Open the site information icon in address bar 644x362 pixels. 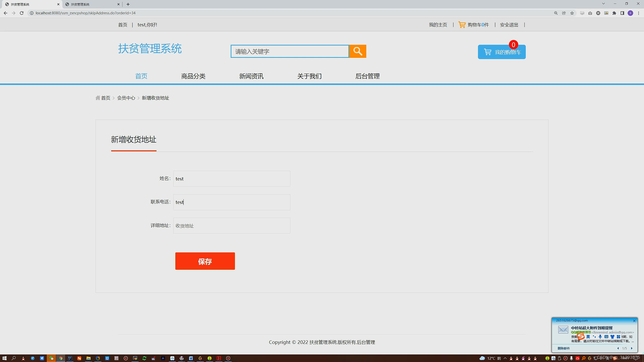coord(32,13)
